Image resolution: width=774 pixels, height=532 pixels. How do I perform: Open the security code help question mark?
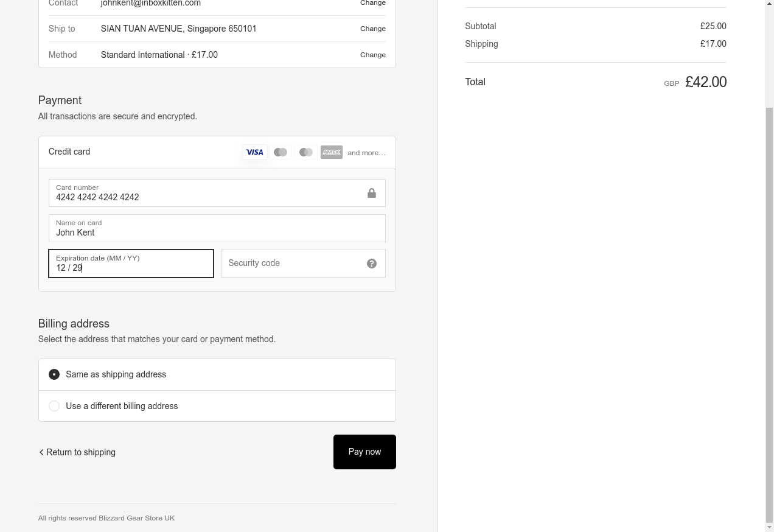pyautogui.click(x=372, y=264)
